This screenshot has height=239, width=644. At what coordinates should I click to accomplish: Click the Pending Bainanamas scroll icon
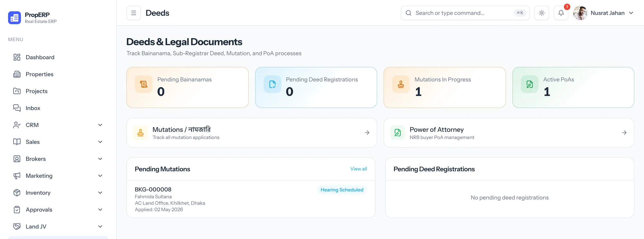(144, 84)
